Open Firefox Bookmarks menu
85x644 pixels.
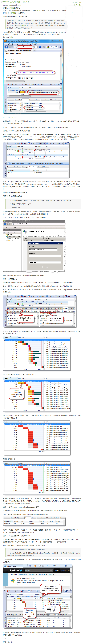coord(25,44)
